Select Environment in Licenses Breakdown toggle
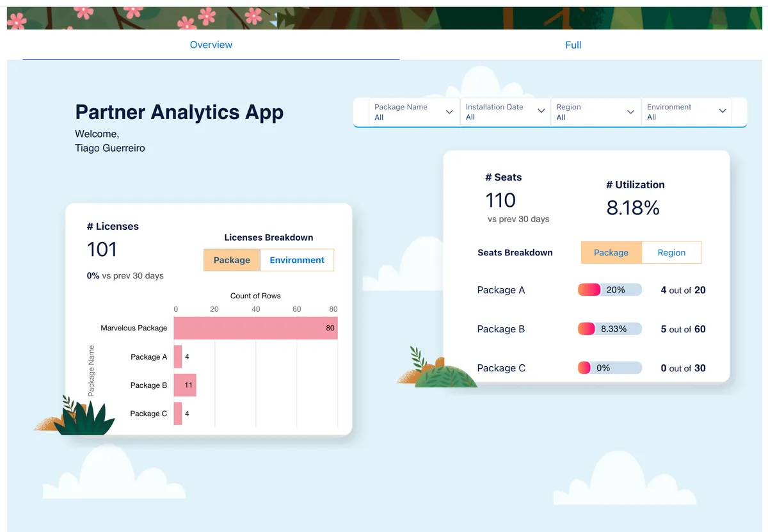This screenshot has height=532, width=768. (x=297, y=260)
